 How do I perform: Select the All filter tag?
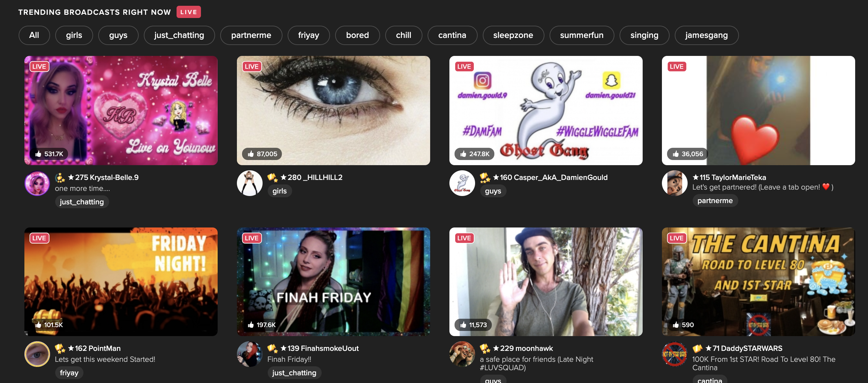[34, 35]
